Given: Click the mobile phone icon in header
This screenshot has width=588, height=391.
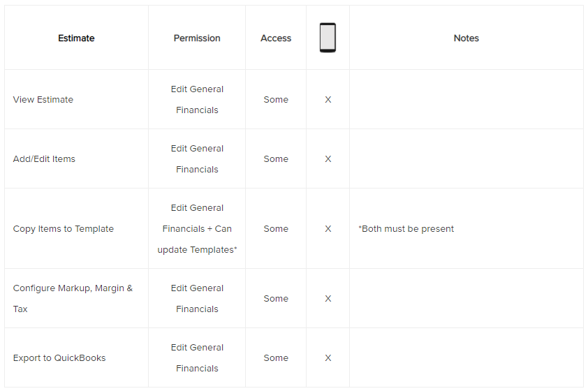Looking at the screenshot, I should click(x=328, y=38).
